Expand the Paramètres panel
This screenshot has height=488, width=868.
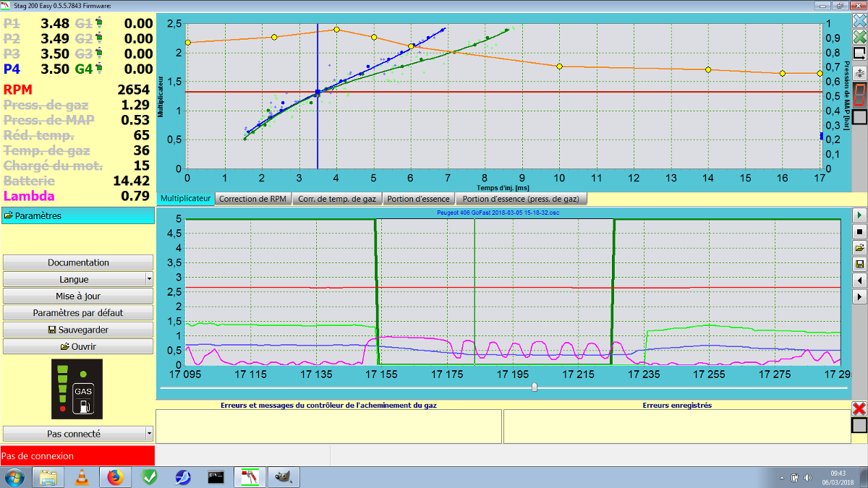pos(78,215)
